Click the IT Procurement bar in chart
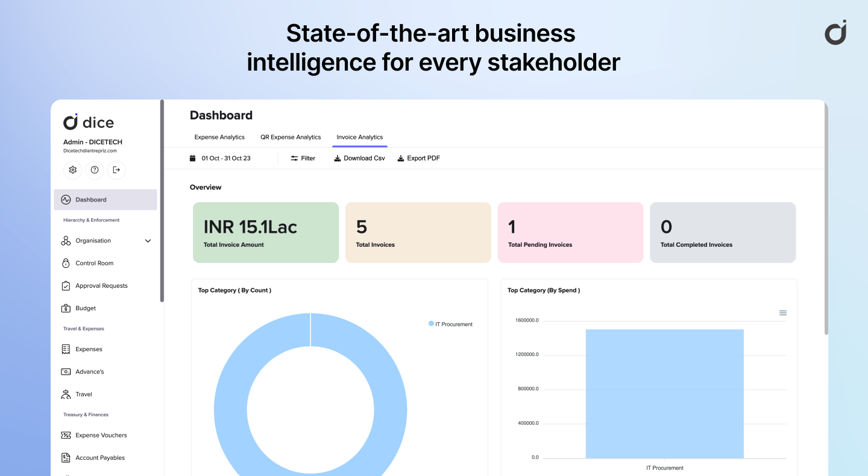 coord(664,393)
